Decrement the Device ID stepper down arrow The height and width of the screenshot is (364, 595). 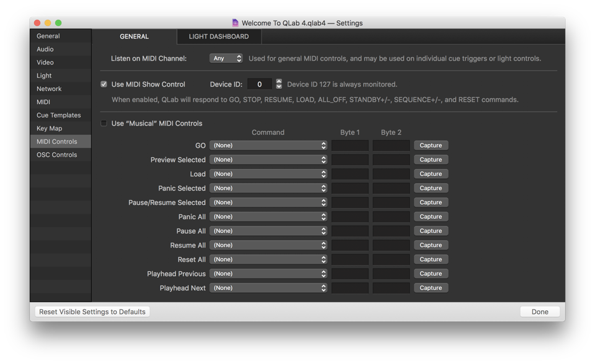tap(279, 87)
